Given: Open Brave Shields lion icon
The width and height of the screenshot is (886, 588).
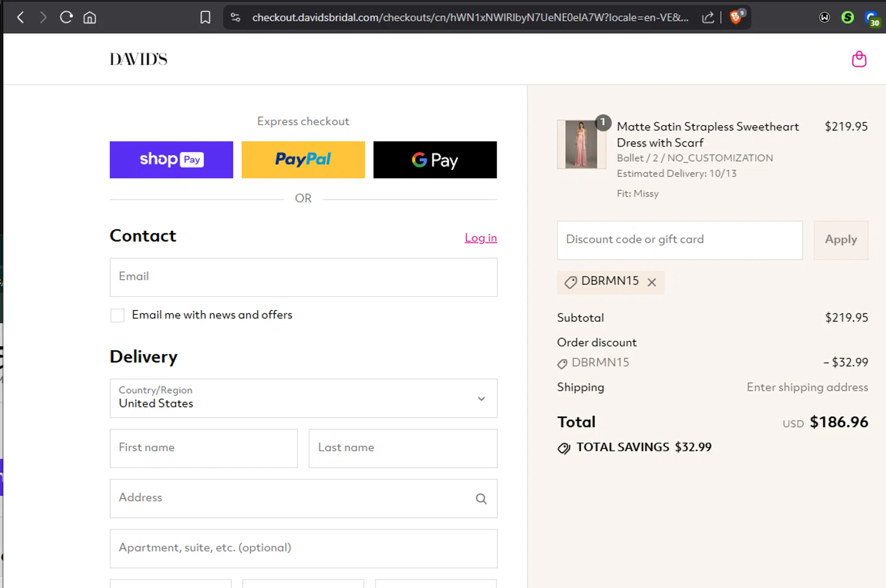Looking at the screenshot, I should (736, 17).
